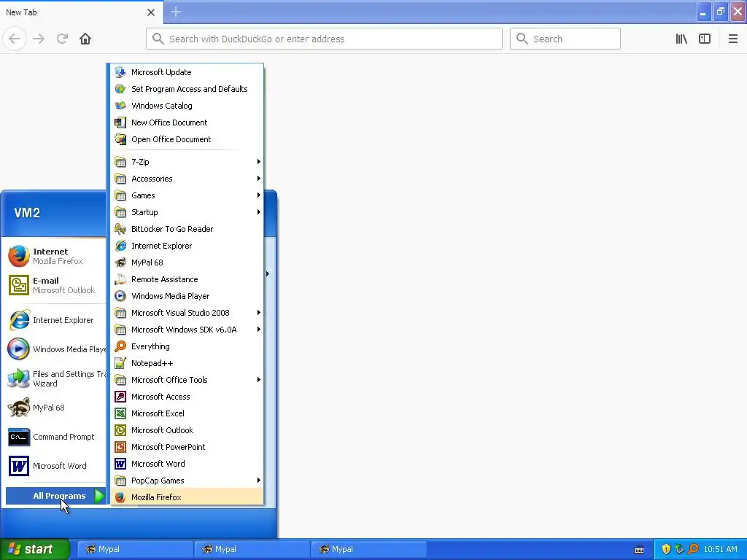Choose Open Office Document
Image resolution: width=747 pixels, height=560 pixels.
[187, 139]
